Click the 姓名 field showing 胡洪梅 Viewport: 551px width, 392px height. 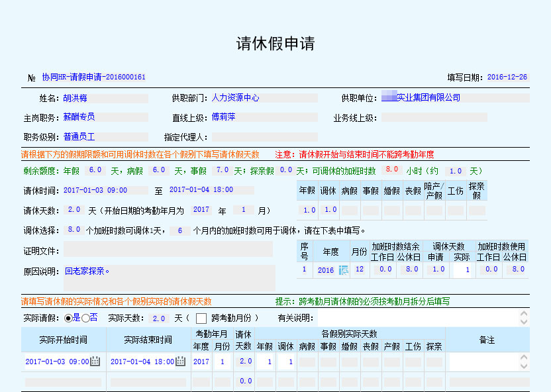(105, 98)
